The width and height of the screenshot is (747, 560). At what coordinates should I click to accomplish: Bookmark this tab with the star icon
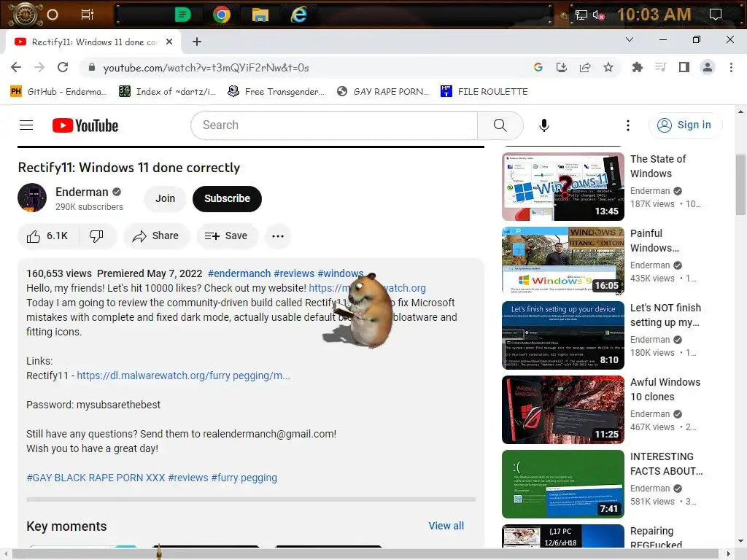pyautogui.click(x=608, y=68)
